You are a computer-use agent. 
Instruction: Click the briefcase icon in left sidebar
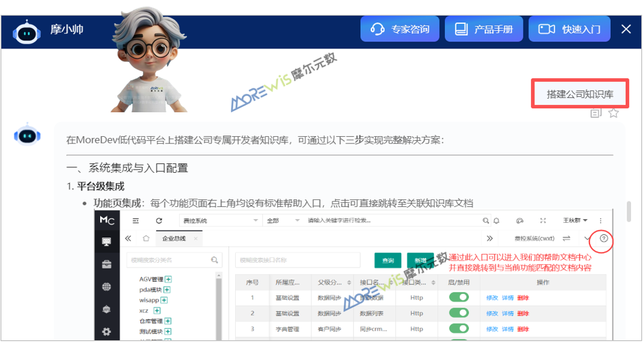click(x=106, y=264)
